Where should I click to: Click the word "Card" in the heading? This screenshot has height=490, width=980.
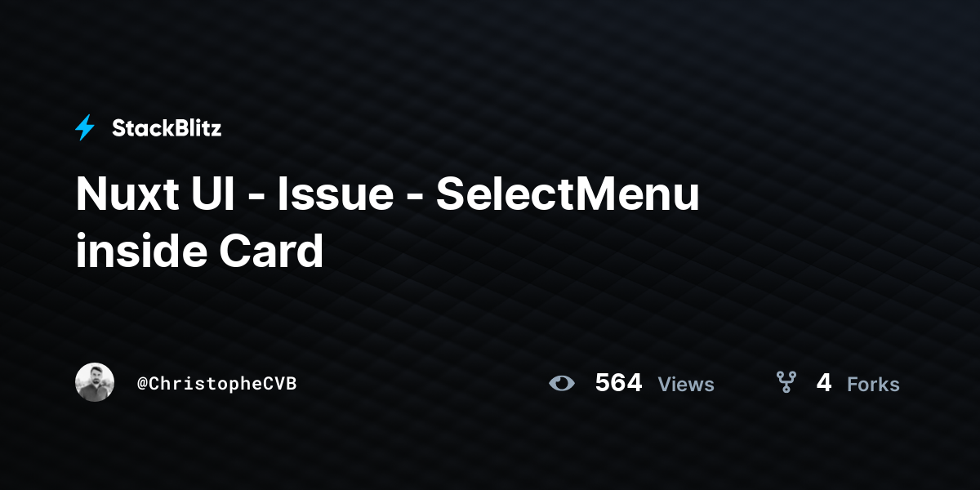pyautogui.click(x=270, y=252)
